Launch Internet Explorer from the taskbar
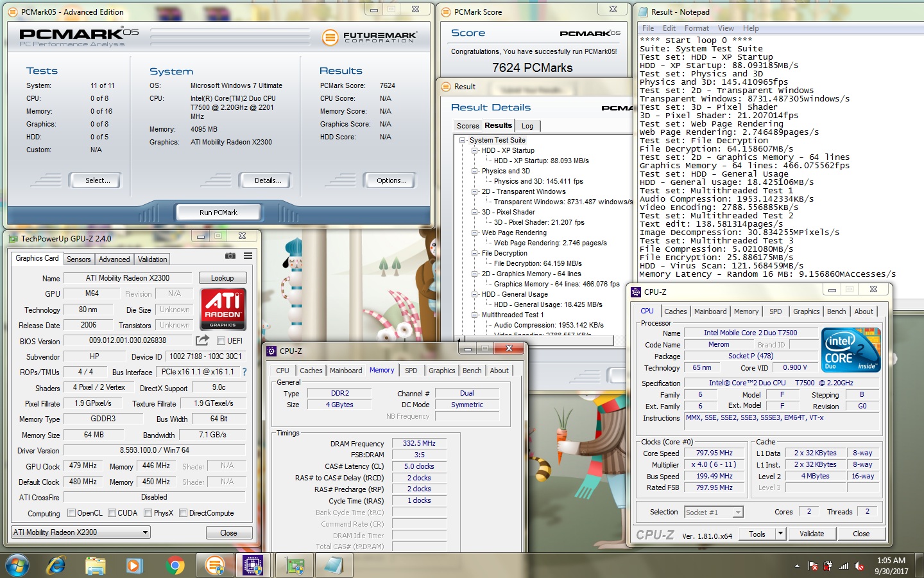The image size is (924, 578). [56, 565]
